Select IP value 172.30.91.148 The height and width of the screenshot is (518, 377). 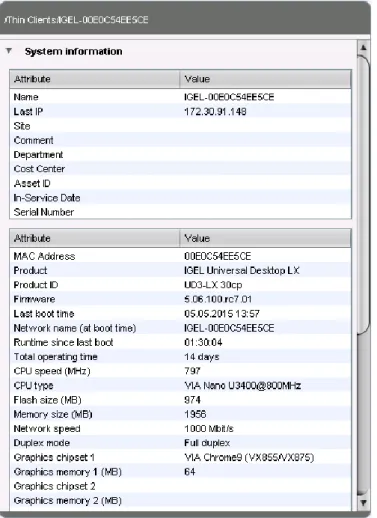coord(215,111)
